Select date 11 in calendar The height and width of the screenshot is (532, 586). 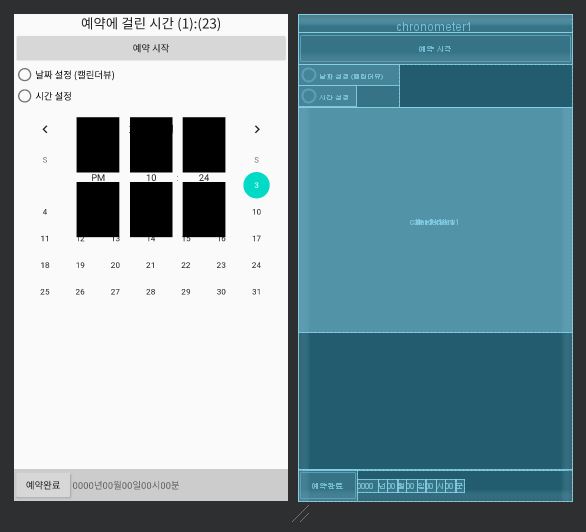(45, 238)
